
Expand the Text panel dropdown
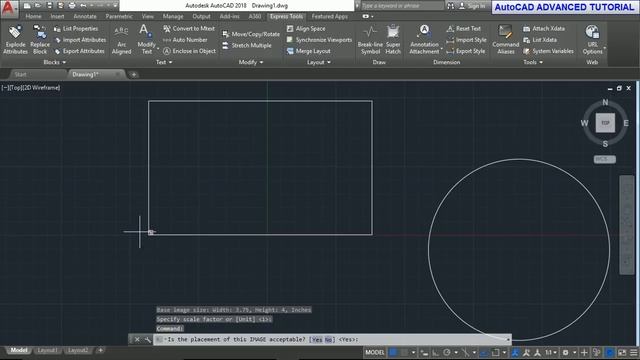pyautogui.click(x=164, y=62)
